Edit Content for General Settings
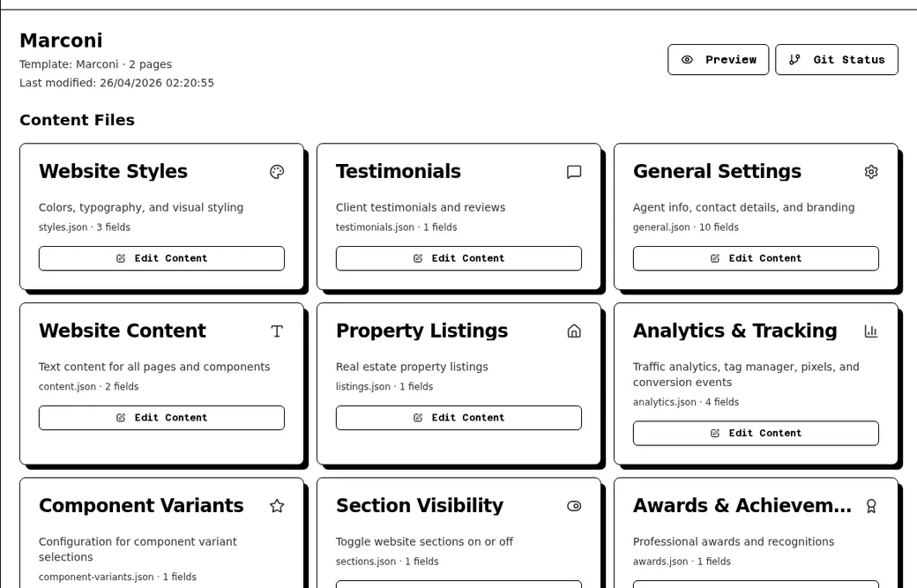 (756, 258)
